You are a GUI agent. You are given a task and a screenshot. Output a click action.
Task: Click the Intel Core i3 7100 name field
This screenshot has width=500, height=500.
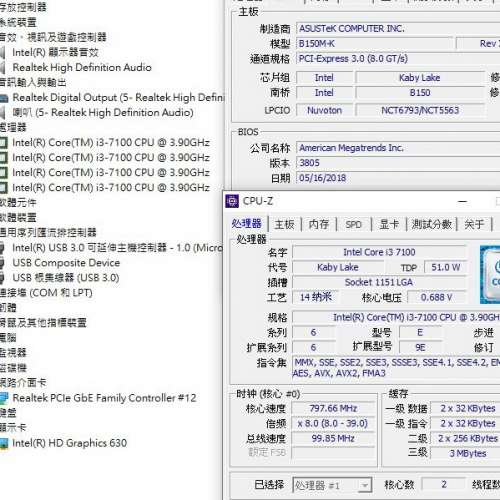tap(379, 252)
